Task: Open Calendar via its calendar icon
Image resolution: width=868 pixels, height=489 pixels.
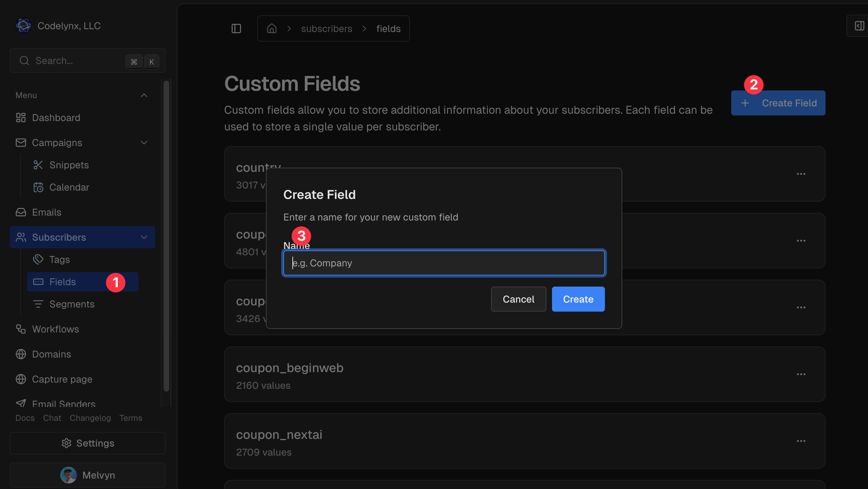Action: (x=38, y=187)
